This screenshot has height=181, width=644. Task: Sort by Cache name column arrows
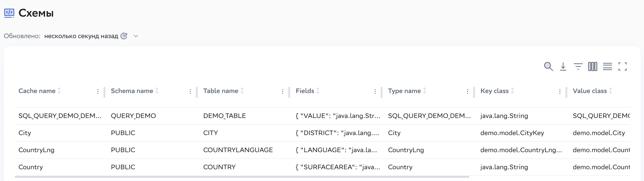pos(59,90)
